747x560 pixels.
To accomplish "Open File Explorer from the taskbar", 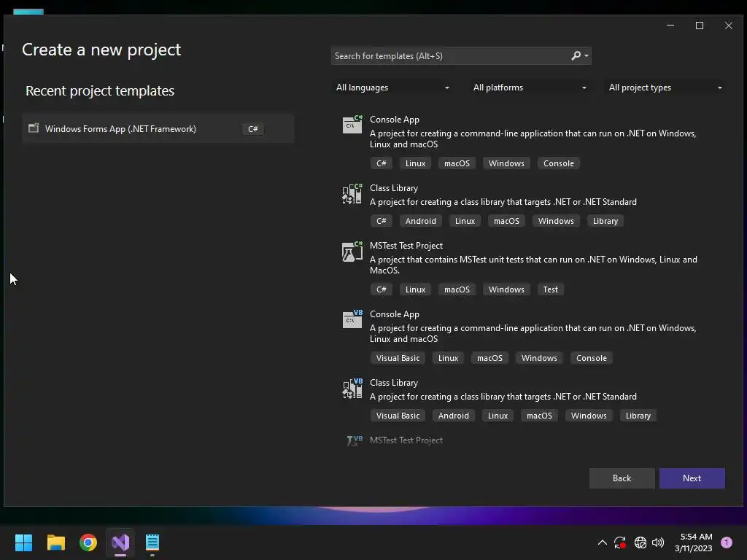I will 55,542.
